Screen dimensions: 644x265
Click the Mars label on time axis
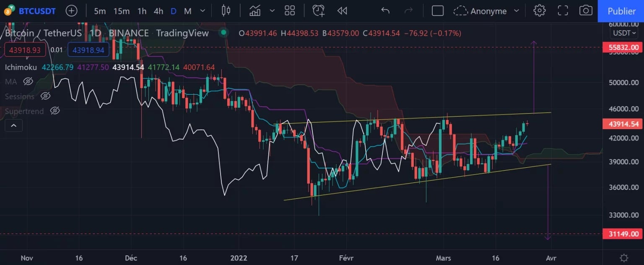point(444,258)
